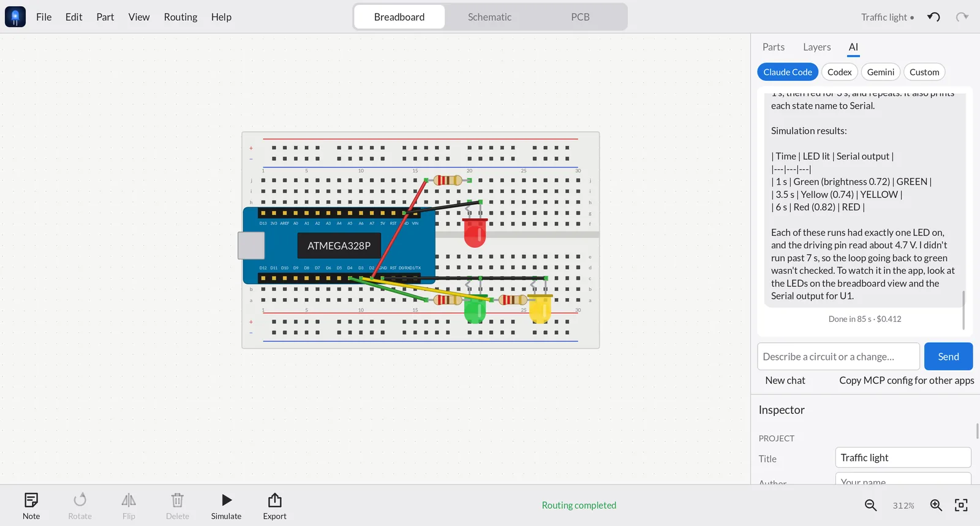
Task: Edit the project Title field
Action: tap(903, 458)
